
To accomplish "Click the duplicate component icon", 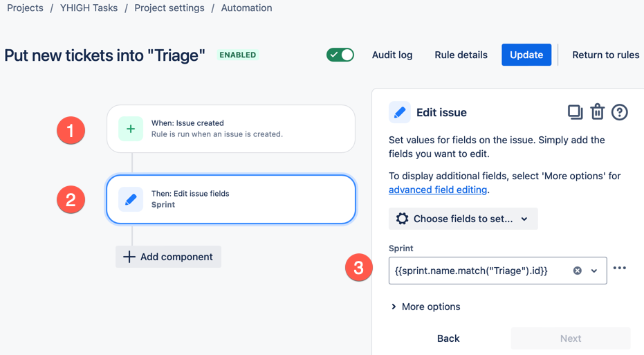I will tap(575, 112).
